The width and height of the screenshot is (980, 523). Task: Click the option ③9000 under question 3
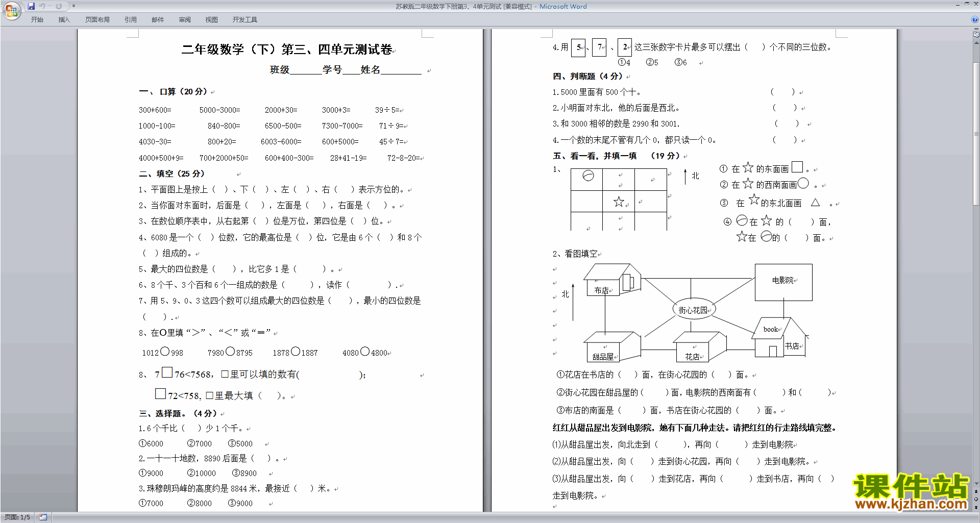coord(240,504)
